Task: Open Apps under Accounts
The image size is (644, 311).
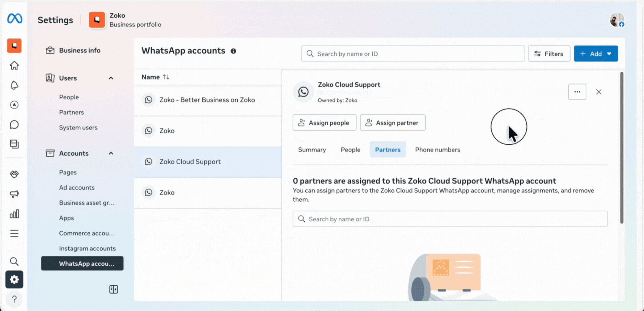Action: click(66, 218)
